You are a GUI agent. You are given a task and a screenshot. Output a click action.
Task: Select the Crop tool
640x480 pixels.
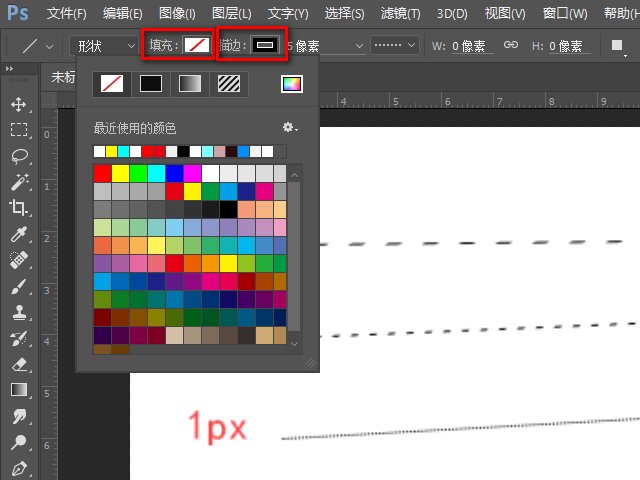click(x=18, y=208)
